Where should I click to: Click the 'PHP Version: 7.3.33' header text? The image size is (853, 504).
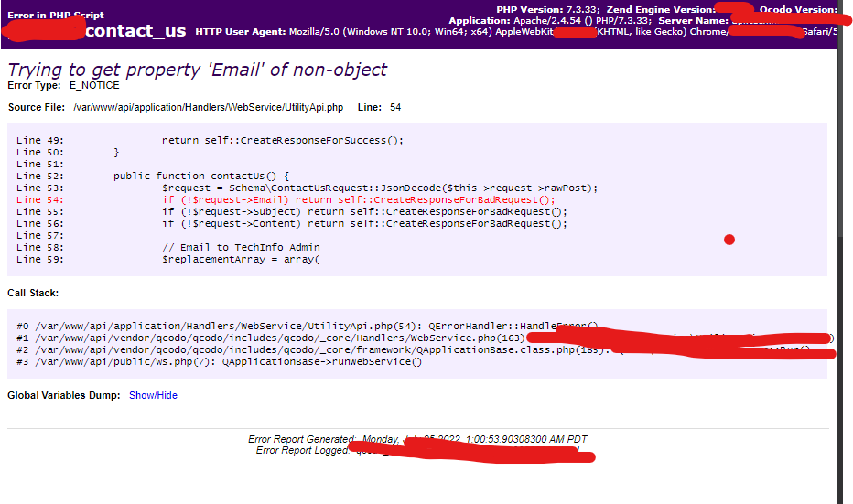pyautogui.click(x=548, y=9)
